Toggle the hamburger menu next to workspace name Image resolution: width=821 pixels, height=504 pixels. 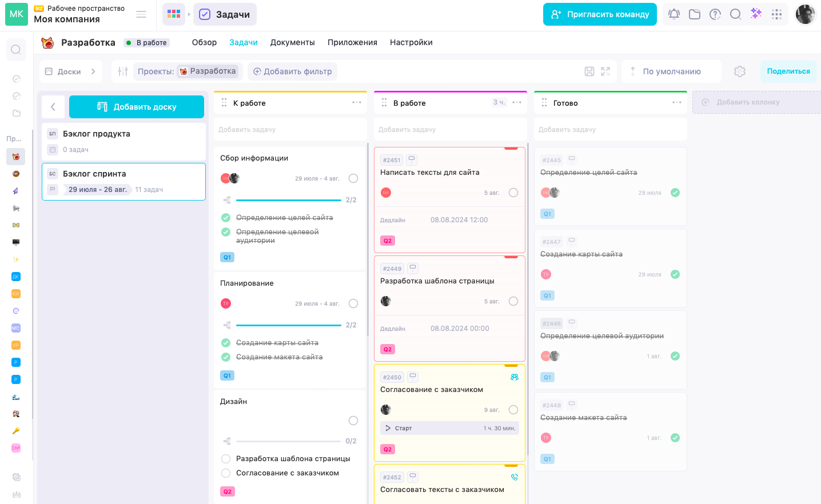coord(141,14)
